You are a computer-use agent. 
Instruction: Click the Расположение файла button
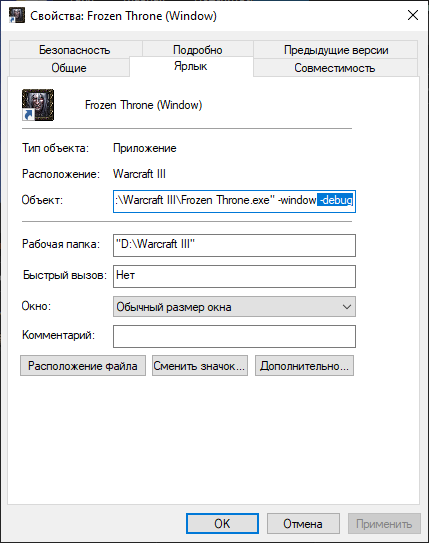click(x=83, y=365)
